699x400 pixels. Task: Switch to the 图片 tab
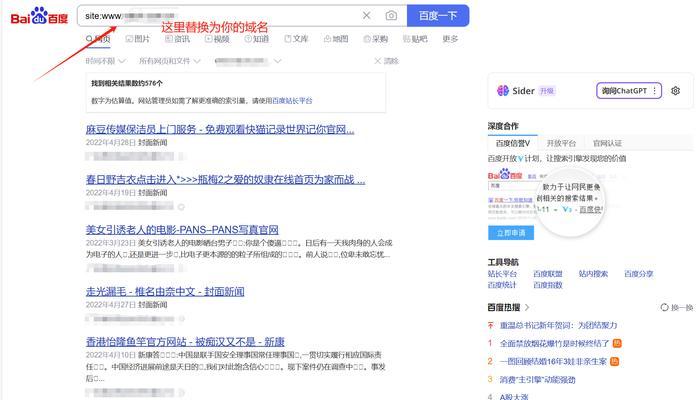pos(138,39)
